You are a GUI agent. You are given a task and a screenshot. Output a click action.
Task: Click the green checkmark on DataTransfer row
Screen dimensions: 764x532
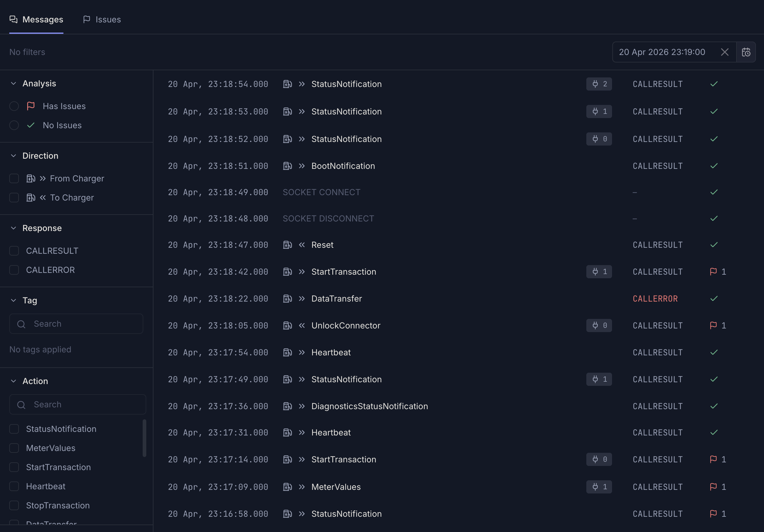coord(714,299)
